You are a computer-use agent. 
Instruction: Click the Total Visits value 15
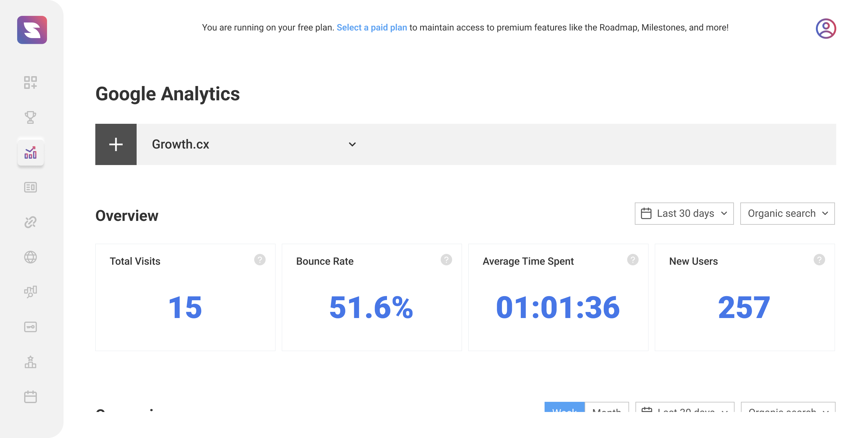[x=185, y=307]
